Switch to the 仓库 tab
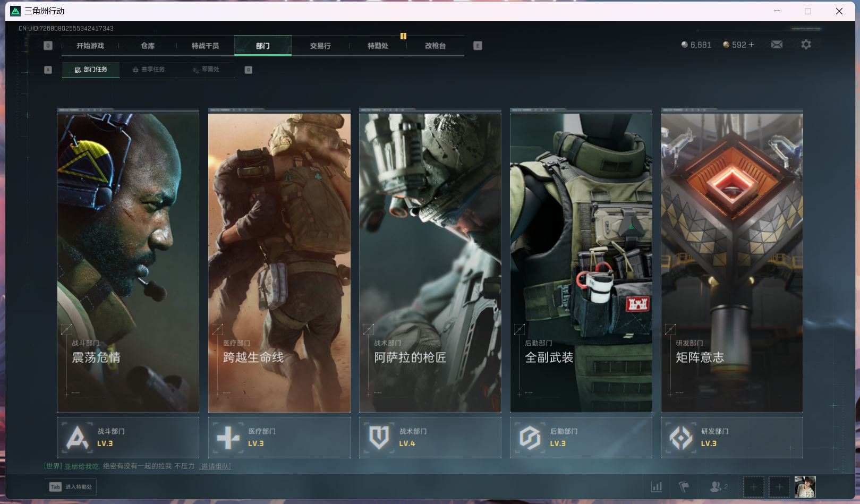Viewport: 860px width, 504px height. (148, 46)
